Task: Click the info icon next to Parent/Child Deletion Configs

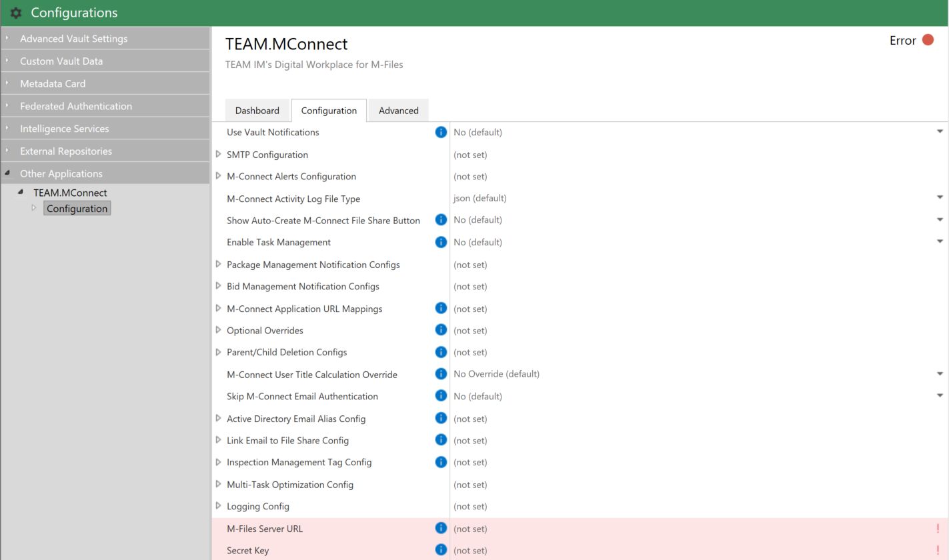Action: click(x=440, y=352)
